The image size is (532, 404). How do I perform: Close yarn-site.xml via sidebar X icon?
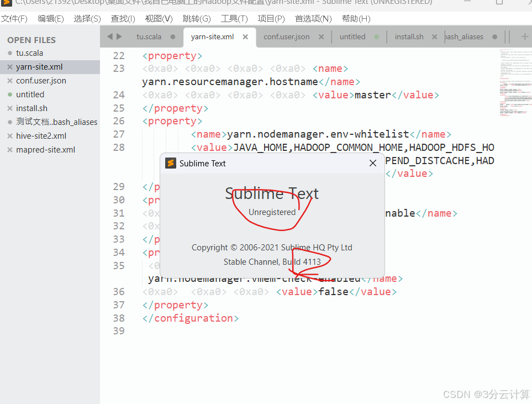(x=10, y=67)
